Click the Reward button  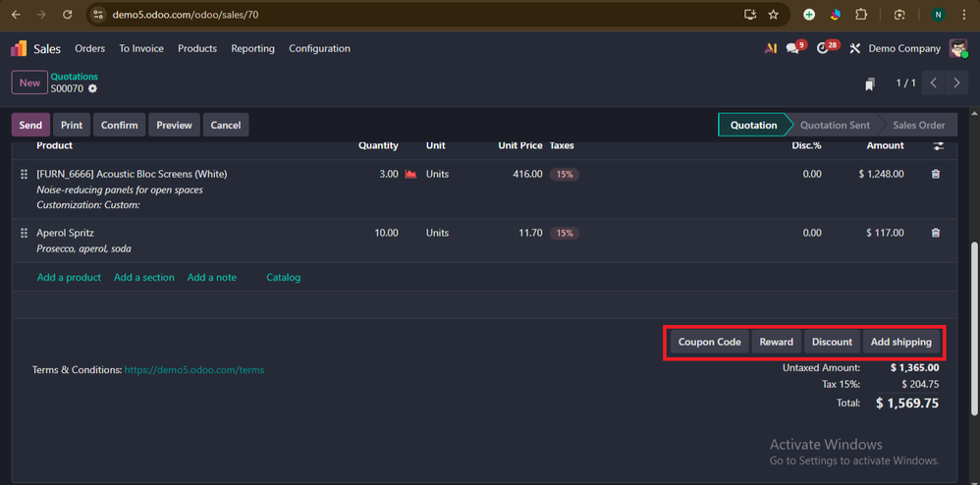777,342
